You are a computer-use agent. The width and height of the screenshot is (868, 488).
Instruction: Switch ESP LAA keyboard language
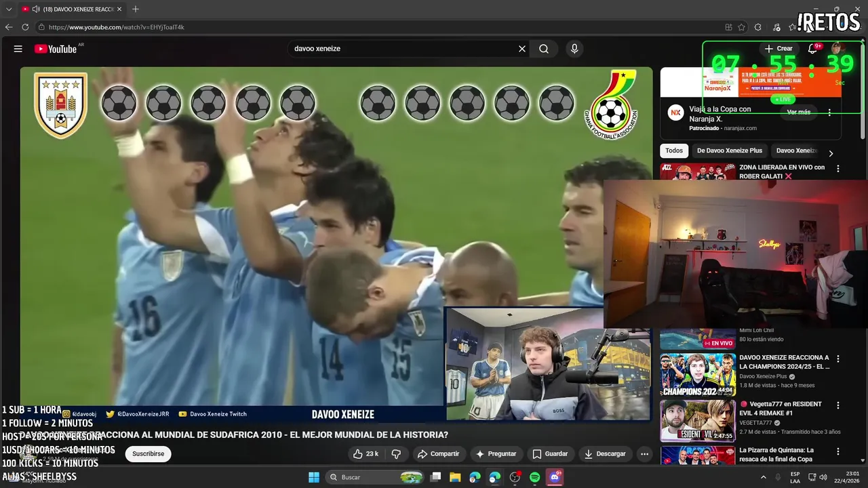[x=795, y=477]
